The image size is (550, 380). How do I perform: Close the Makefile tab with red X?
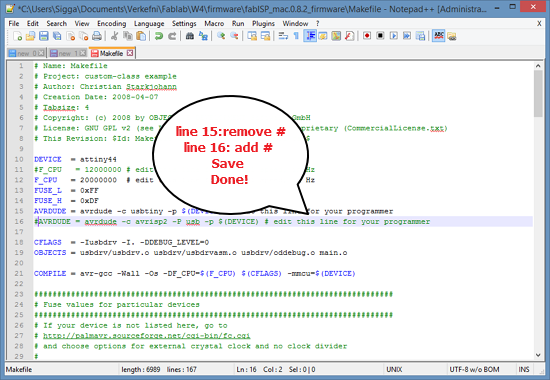click(130, 53)
